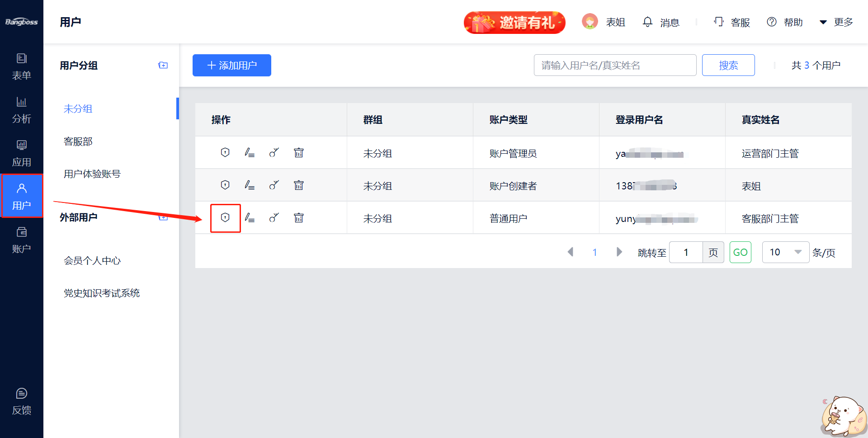868x438 pixels.
Task: Click the key reset-password icon for 账户创建者 row
Action: (274, 185)
